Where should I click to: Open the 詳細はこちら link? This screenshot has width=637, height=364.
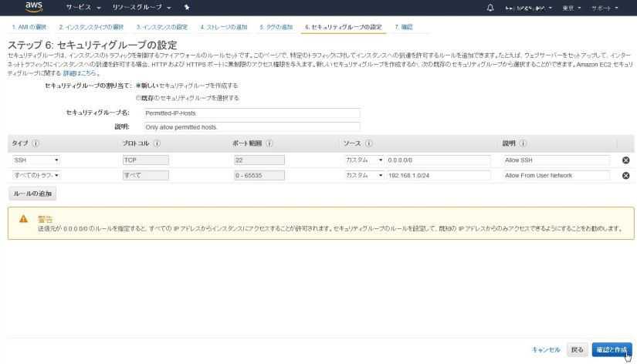(79, 72)
